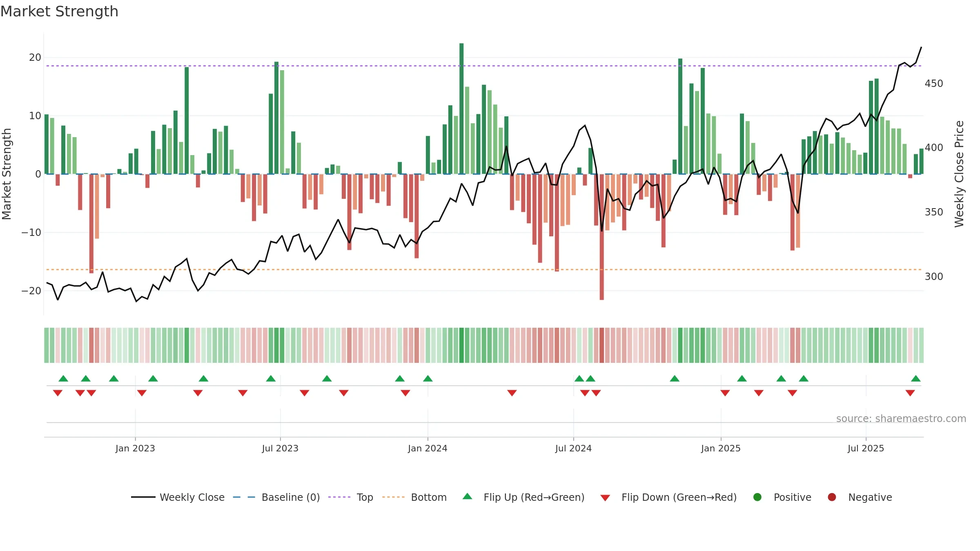
Task: Click the Jan 2024 axis label
Action: (428, 448)
